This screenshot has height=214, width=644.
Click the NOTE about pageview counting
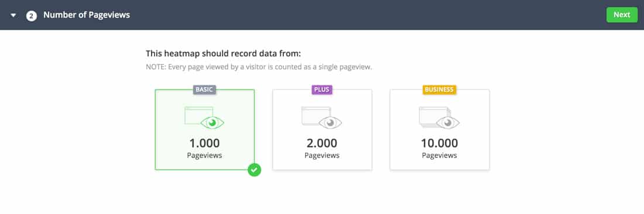(x=259, y=67)
